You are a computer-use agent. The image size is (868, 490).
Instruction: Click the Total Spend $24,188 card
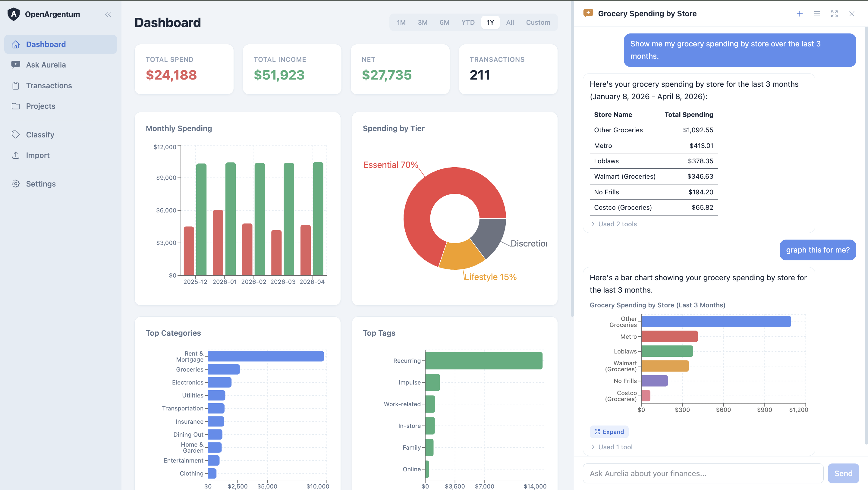[x=184, y=69]
